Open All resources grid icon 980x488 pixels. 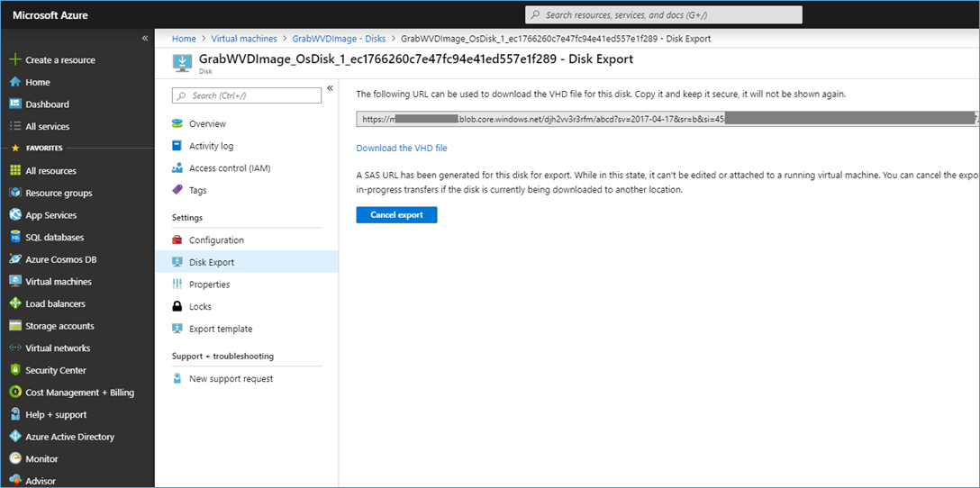15,170
